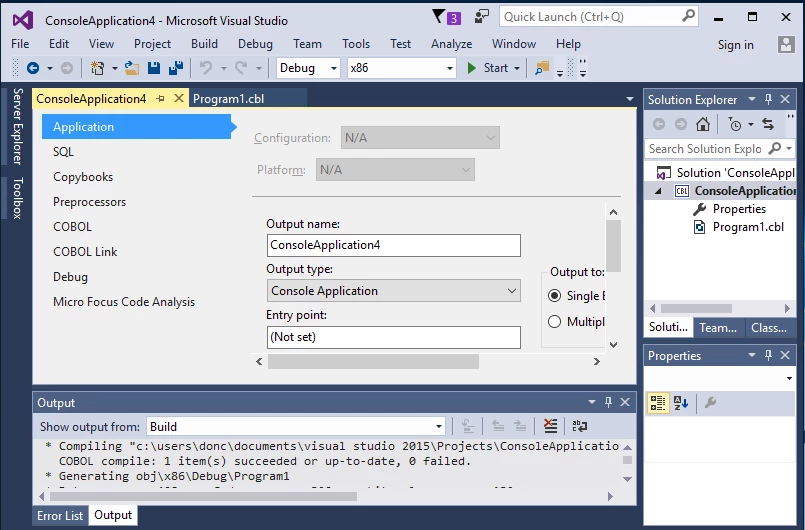Click the Pending Changes Filter clock icon
The width and height of the screenshot is (805, 530).
pos(735,124)
